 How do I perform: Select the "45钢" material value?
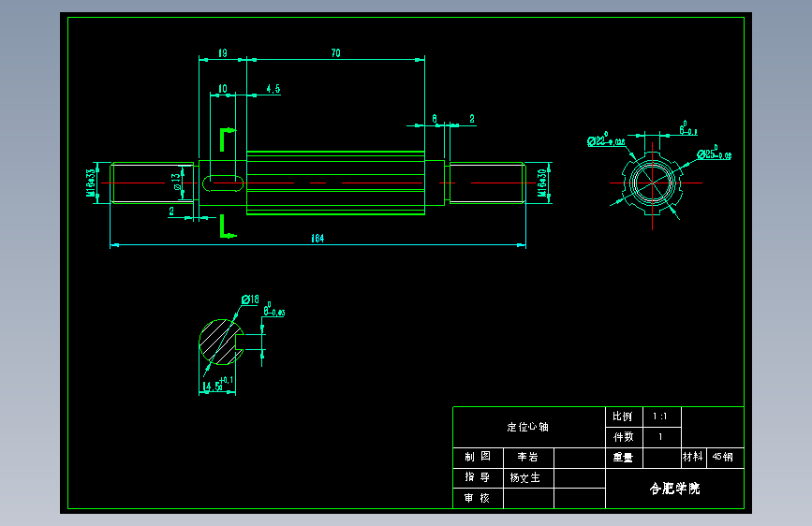[722, 457]
